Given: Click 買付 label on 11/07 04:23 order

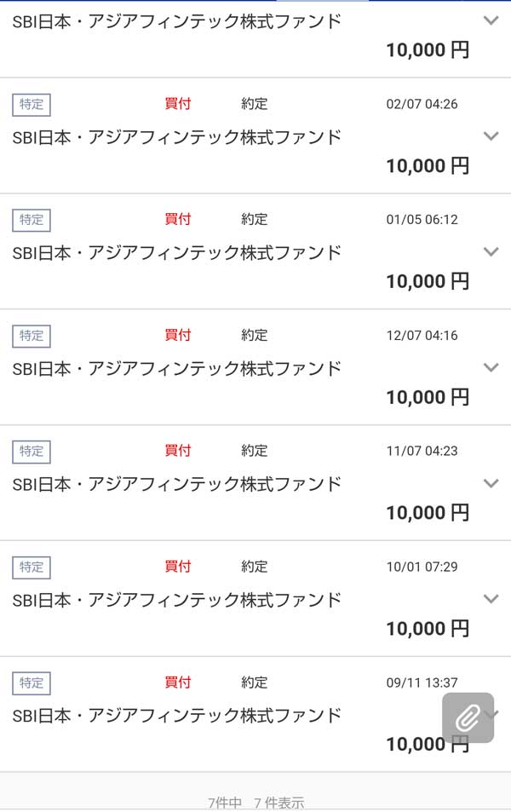Looking at the screenshot, I should [x=178, y=451].
